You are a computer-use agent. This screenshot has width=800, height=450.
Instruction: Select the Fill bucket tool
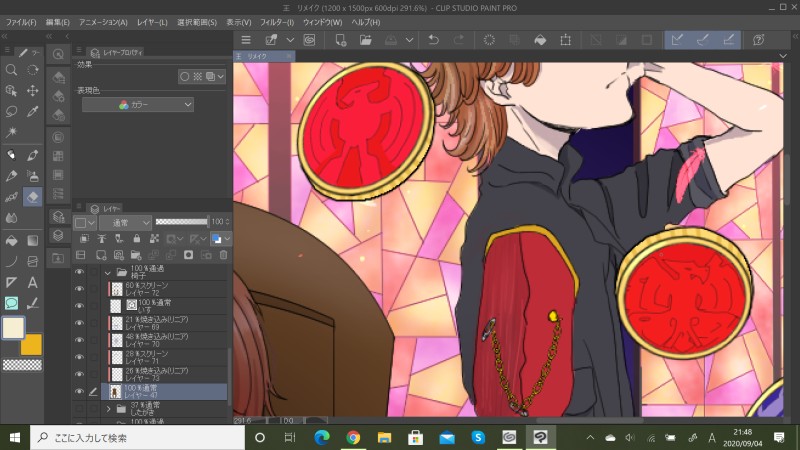tap(11, 240)
